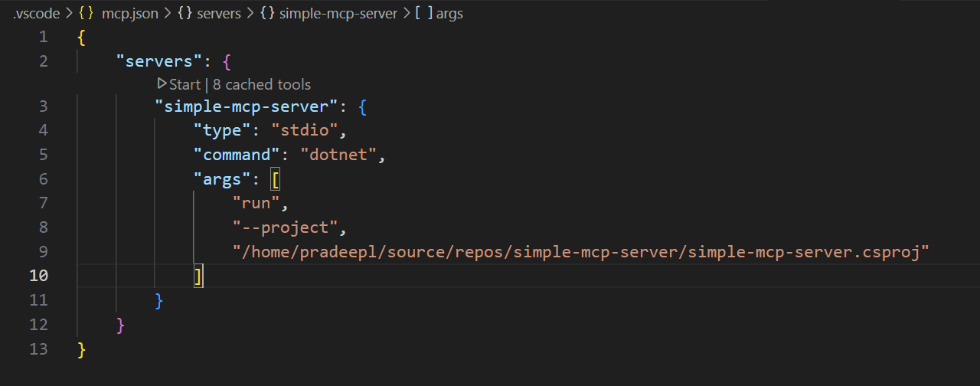Image resolution: width=980 pixels, height=386 pixels.
Task: Click line number 6 in the gutter
Action: click(x=43, y=178)
